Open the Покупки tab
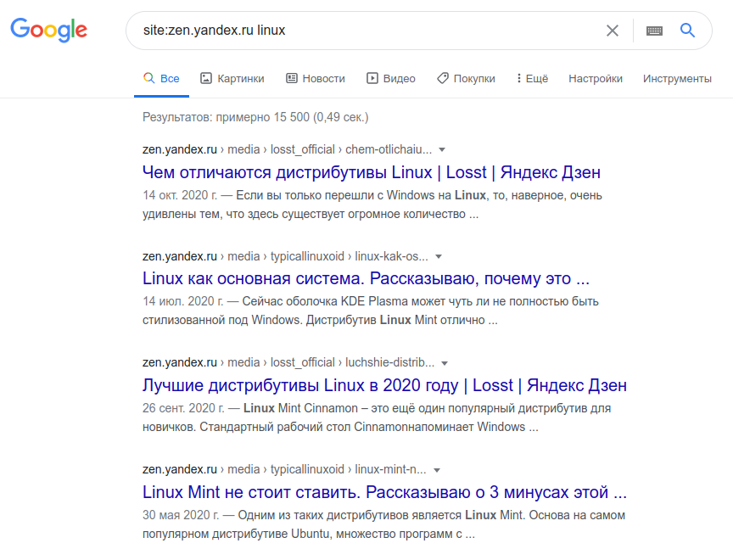 (466, 79)
